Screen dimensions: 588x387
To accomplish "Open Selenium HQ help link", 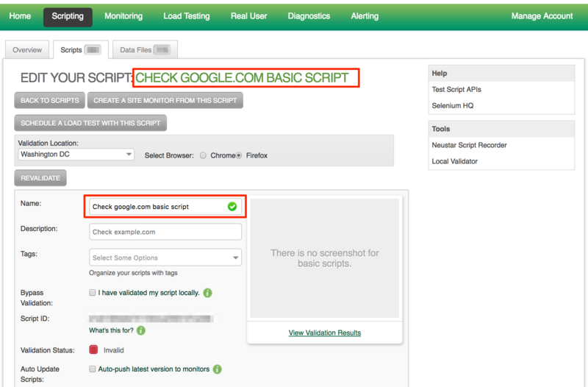I will tap(453, 105).
